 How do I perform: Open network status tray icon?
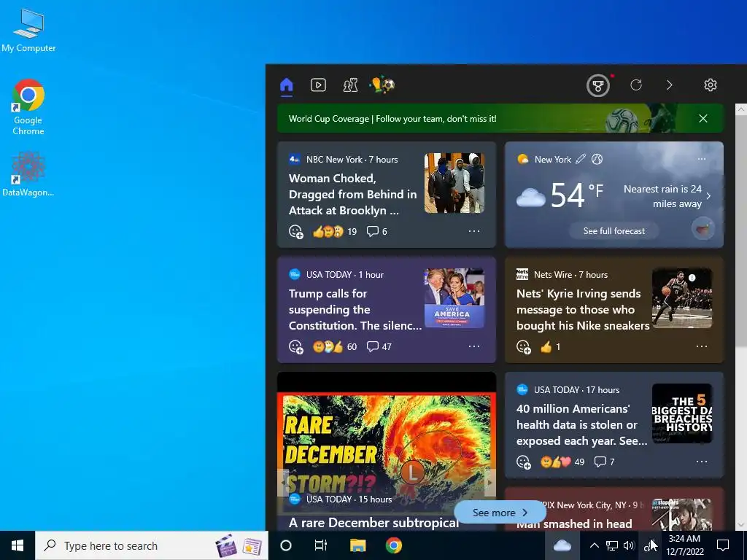pyautogui.click(x=612, y=545)
